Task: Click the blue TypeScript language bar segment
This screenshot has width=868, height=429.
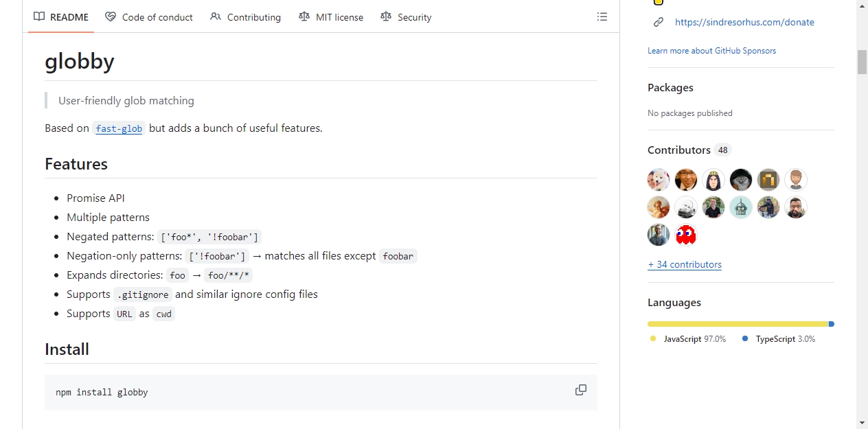Action: click(x=832, y=324)
